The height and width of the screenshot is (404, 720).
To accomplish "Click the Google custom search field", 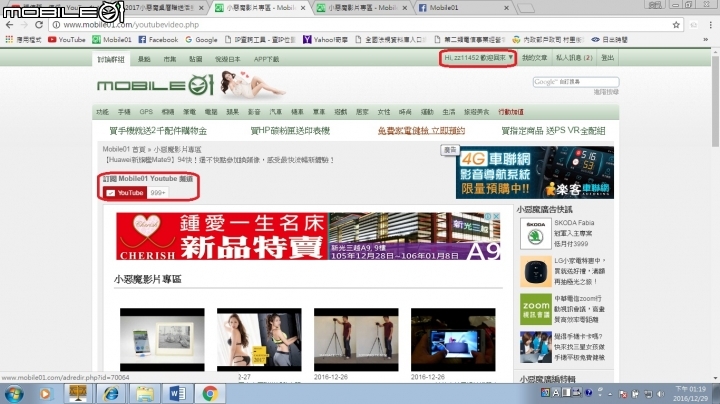I will click(576, 82).
